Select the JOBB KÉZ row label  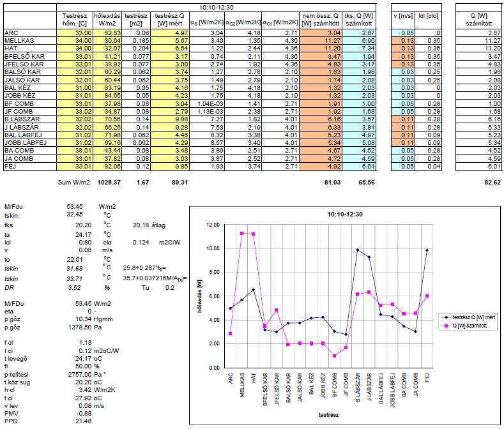click(30, 96)
